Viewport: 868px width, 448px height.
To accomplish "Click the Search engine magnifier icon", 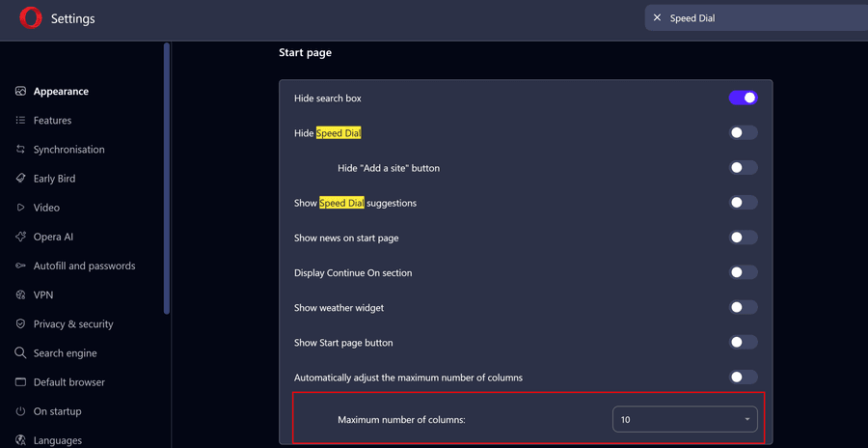I will (x=20, y=353).
